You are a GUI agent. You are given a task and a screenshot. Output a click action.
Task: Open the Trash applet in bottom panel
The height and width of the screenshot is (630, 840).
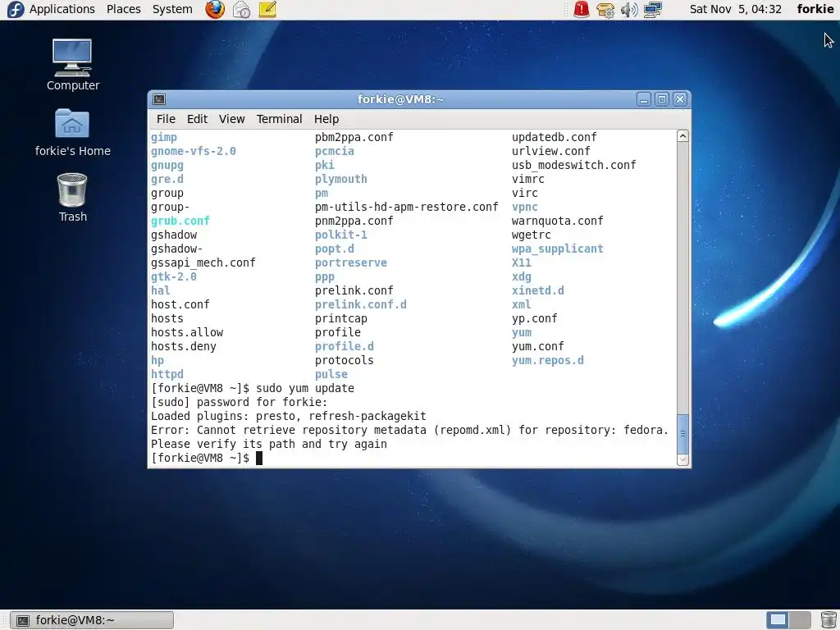[x=829, y=620]
